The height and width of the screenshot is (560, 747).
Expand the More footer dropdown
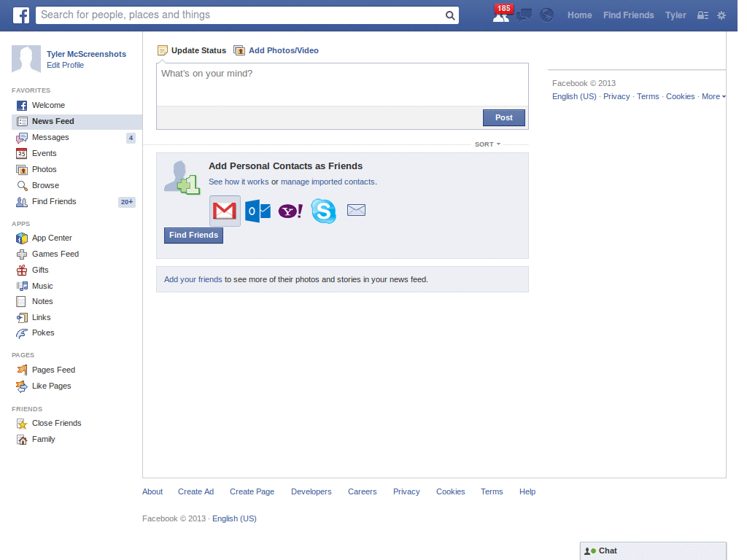click(x=713, y=97)
